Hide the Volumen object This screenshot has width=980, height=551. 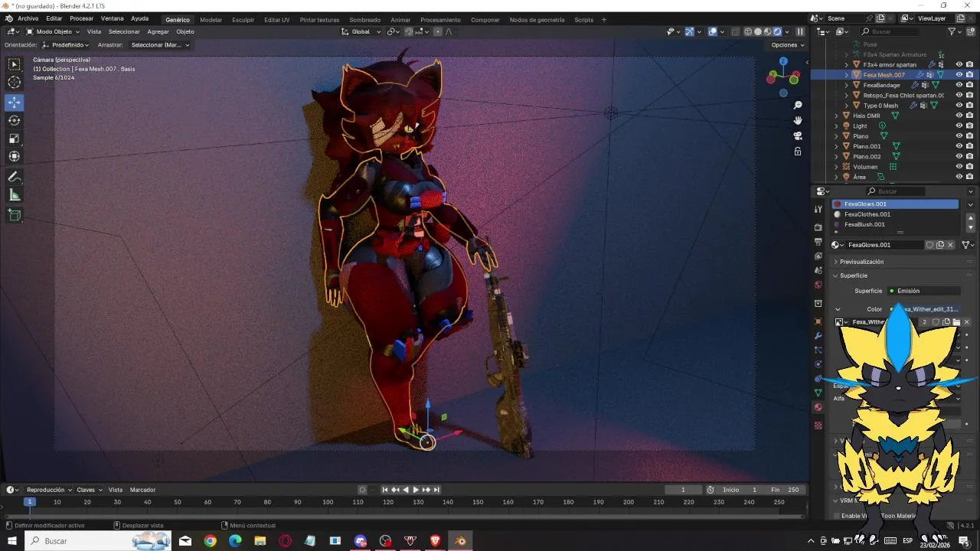959,166
